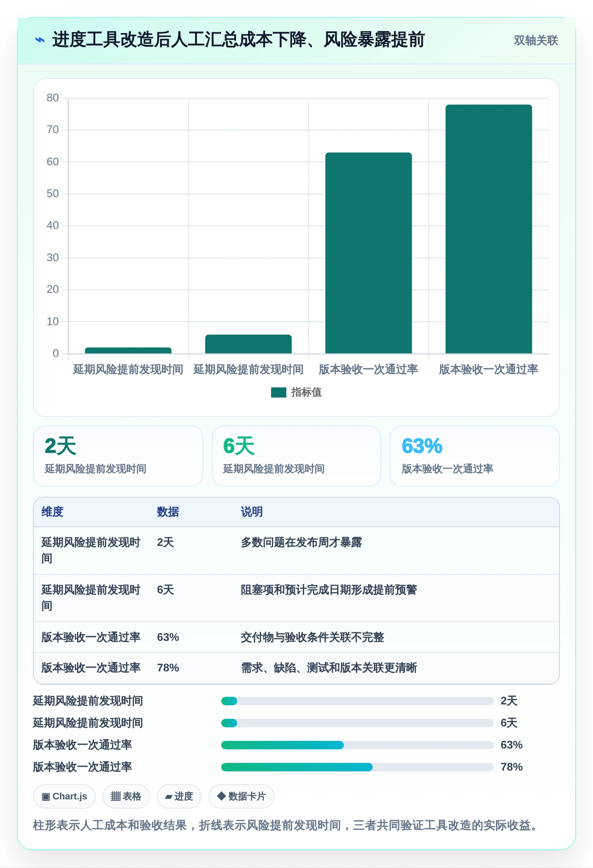Viewport: 593px width, 868px height.
Task: Select the 进度 tag
Action: (179, 796)
